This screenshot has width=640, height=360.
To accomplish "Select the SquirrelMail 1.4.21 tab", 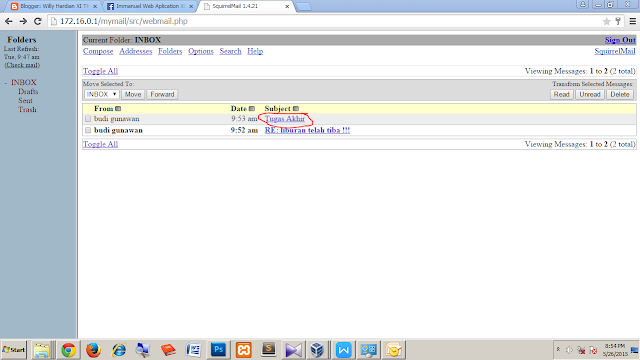I will point(246,7).
